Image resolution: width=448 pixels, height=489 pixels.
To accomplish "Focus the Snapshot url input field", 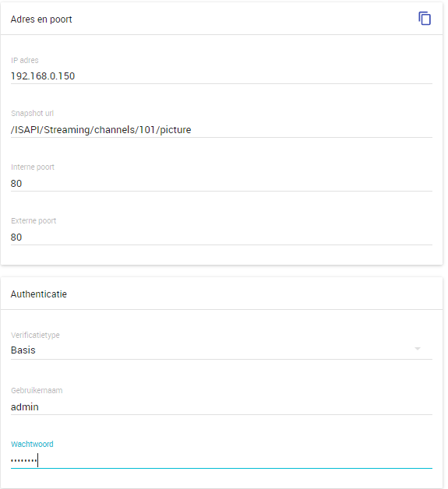I will tap(221, 130).
